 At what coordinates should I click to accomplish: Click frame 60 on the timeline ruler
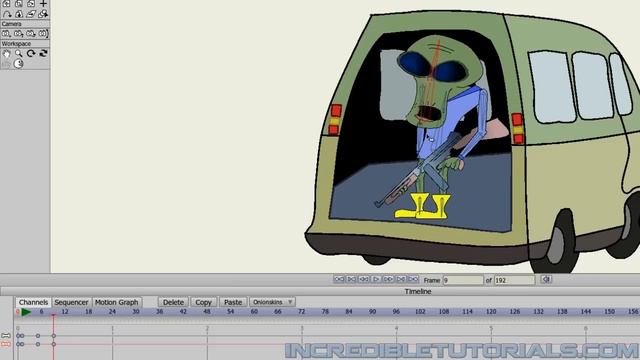[254, 311]
